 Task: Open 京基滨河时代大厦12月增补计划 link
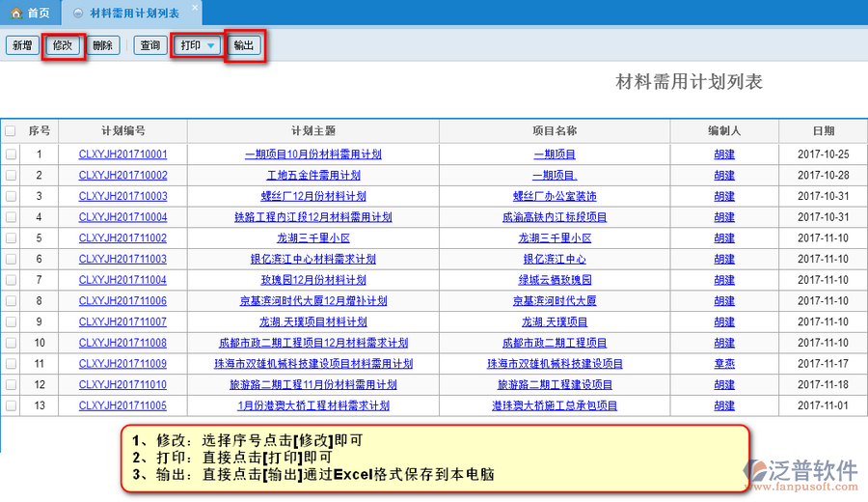(313, 301)
